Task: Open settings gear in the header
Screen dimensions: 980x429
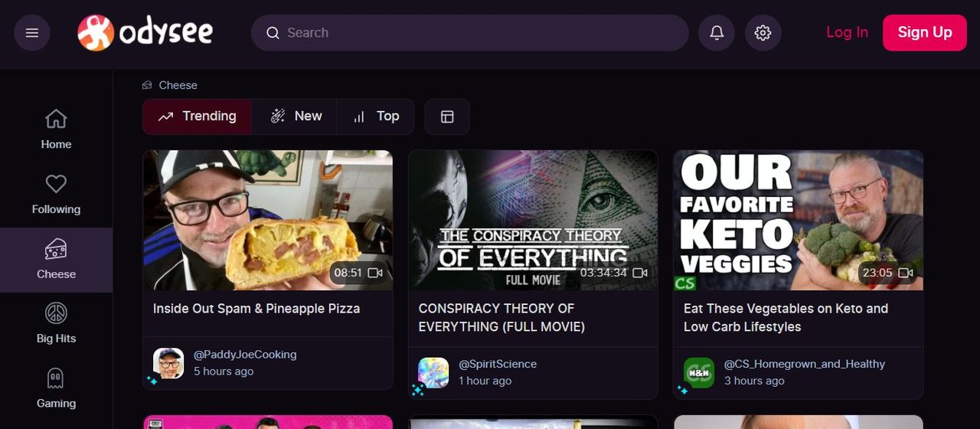Action: (x=763, y=33)
